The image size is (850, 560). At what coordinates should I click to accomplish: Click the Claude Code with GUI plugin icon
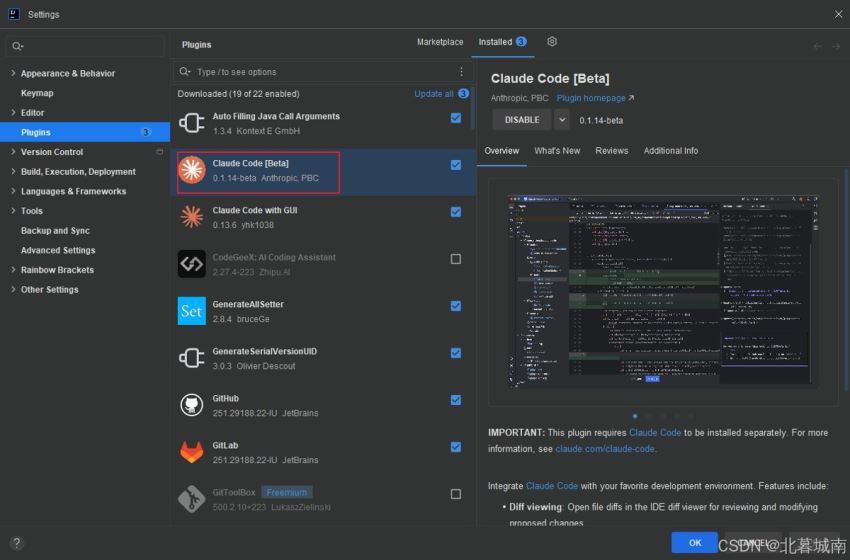(x=192, y=217)
